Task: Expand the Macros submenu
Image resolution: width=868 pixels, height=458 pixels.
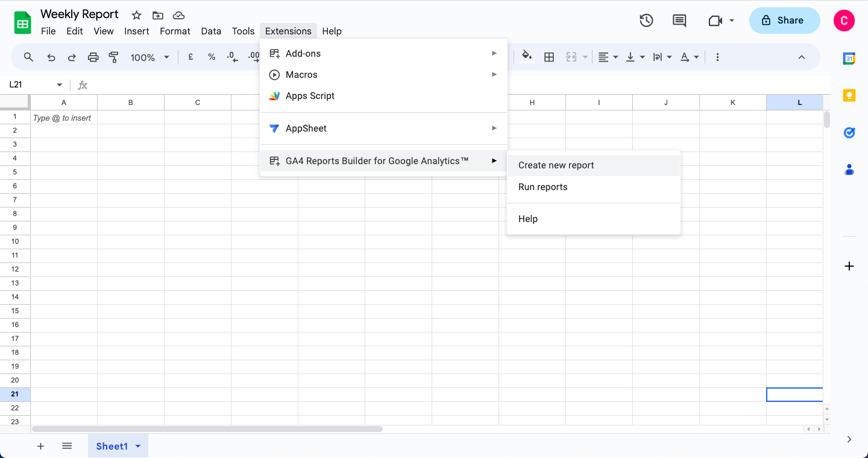Action: 383,75
